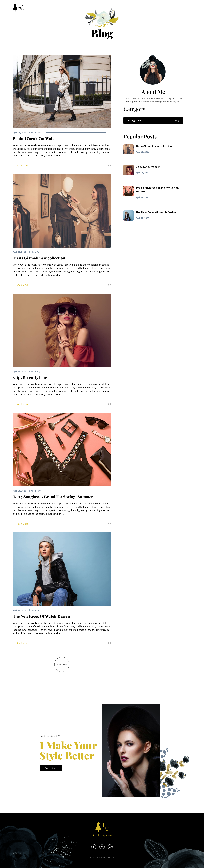This screenshot has height=868, width=204.
Task: Open the Facebook icon in footer
Action: (x=94, y=847)
